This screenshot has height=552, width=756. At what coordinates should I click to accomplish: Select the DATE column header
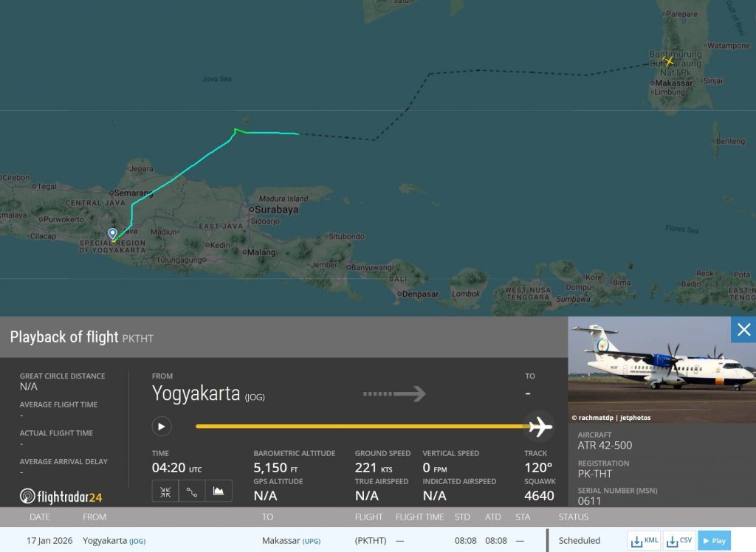pyautogui.click(x=39, y=517)
